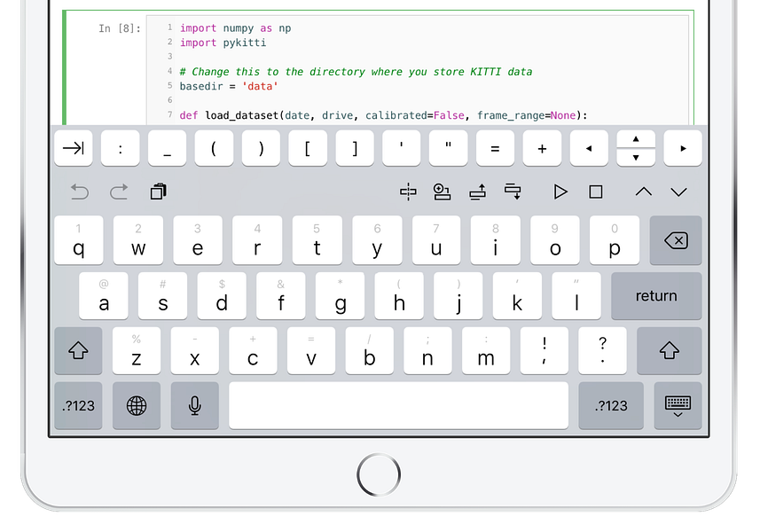
Task: Insert a closing parenthesis from the shortcut row
Action: pyautogui.click(x=261, y=148)
